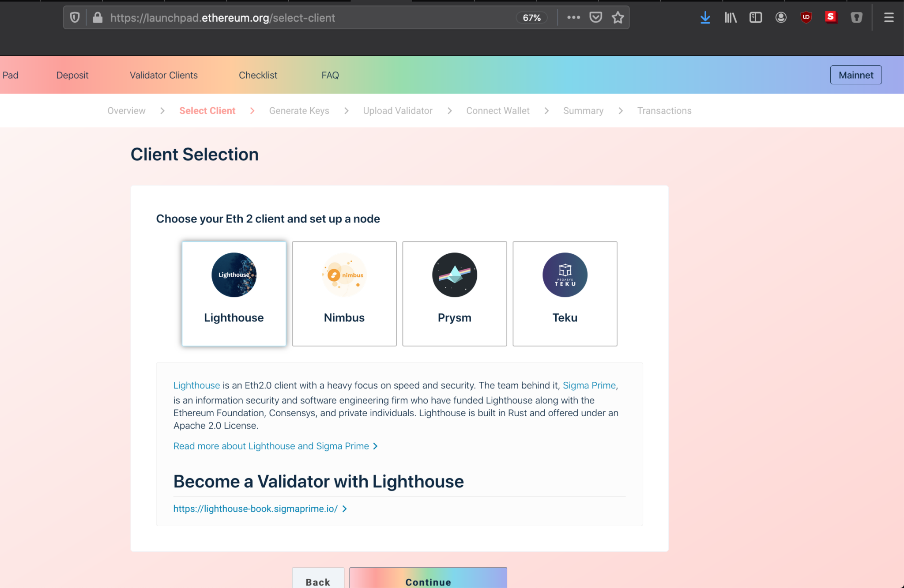This screenshot has width=904, height=588.
Task: Open the Checklist nav item
Action: tap(258, 75)
